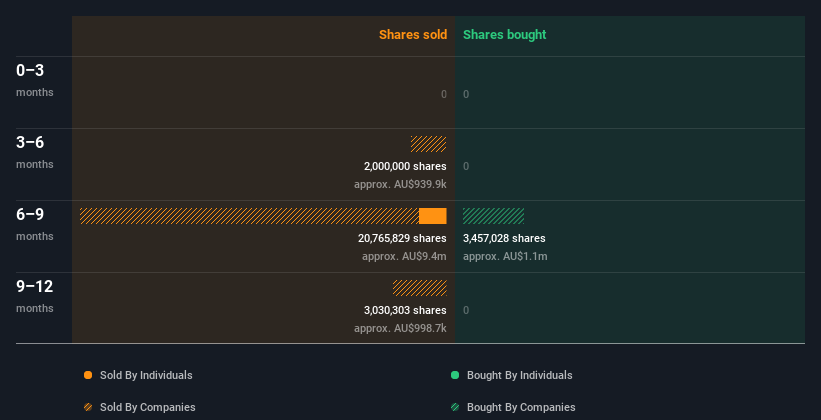Screen dimensions: 821x420
Task: Click the Shares sold column header
Action: click(x=413, y=35)
